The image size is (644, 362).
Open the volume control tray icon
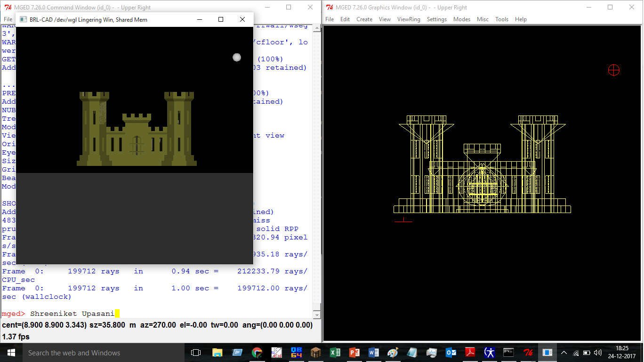tap(598, 353)
